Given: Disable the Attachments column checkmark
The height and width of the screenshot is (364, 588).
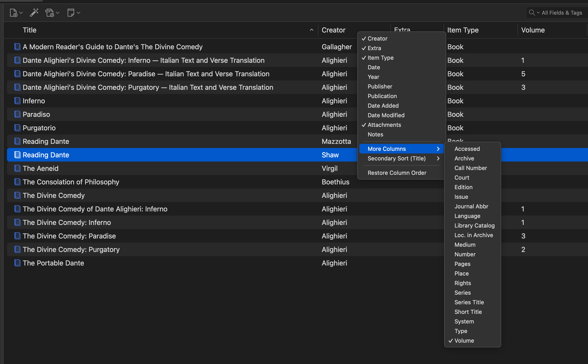Looking at the screenshot, I should click(384, 125).
